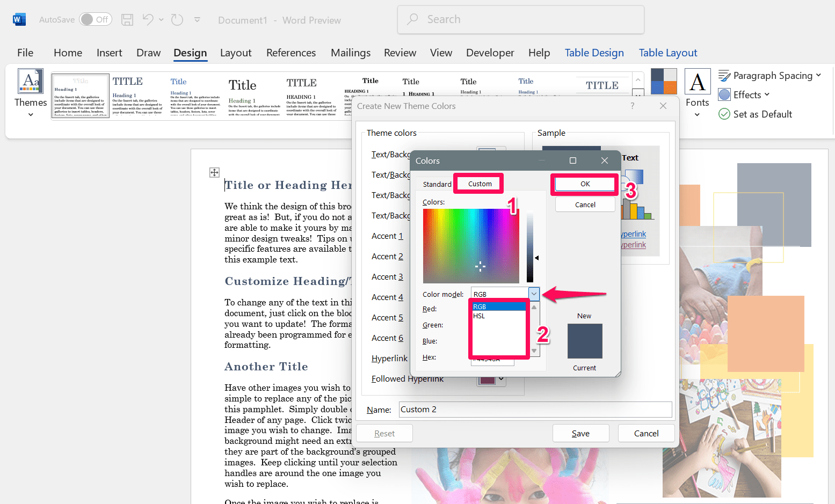Pick a color in the spectrum field

(x=471, y=246)
